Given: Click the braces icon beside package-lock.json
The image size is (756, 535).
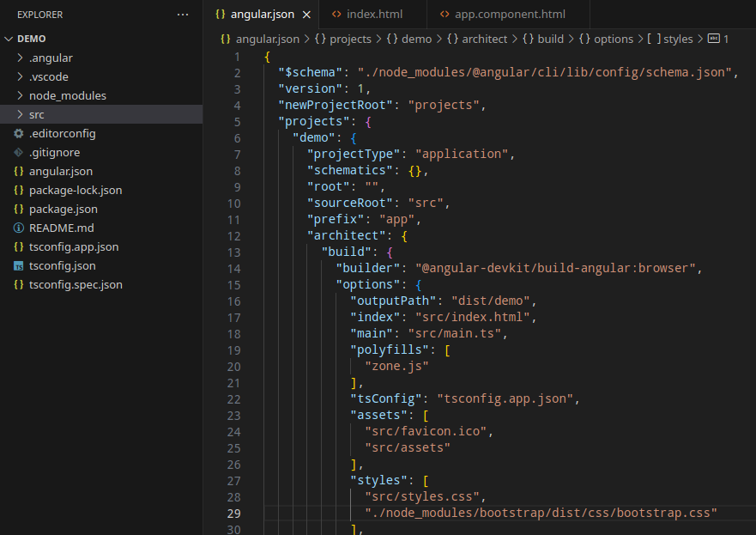Looking at the screenshot, I should 18,190.
